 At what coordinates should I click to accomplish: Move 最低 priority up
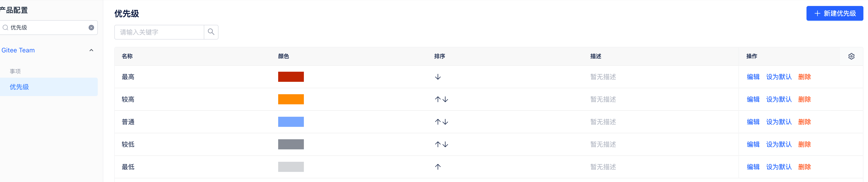click(438, 167)
